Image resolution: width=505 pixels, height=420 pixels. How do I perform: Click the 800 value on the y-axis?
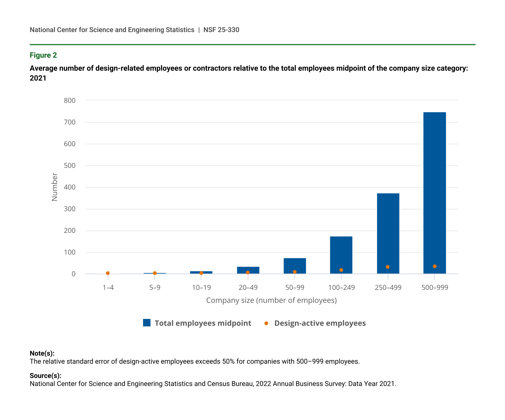tap(70, 100)
